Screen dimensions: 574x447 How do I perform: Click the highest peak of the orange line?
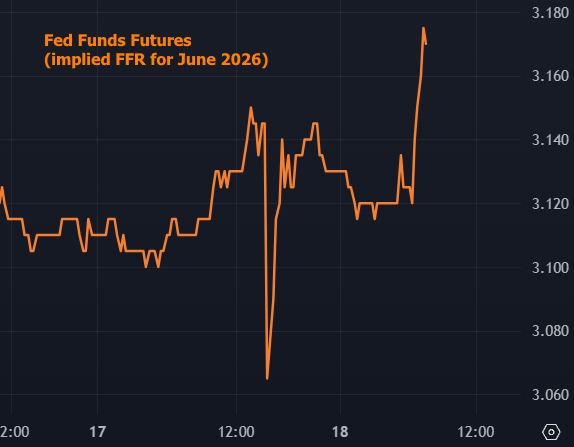pos(423,28)
